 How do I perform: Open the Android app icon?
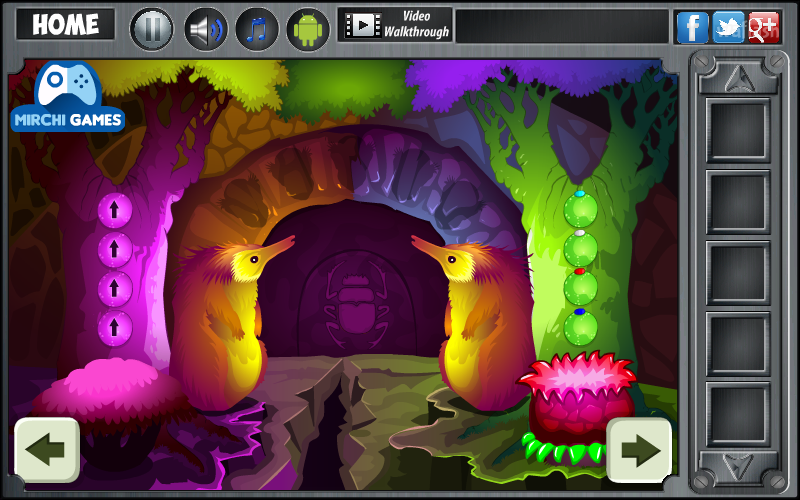coord(308,29)
